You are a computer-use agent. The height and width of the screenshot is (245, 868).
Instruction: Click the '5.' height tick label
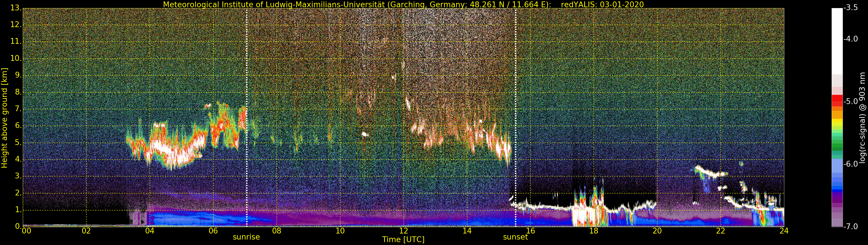(18, 142)
